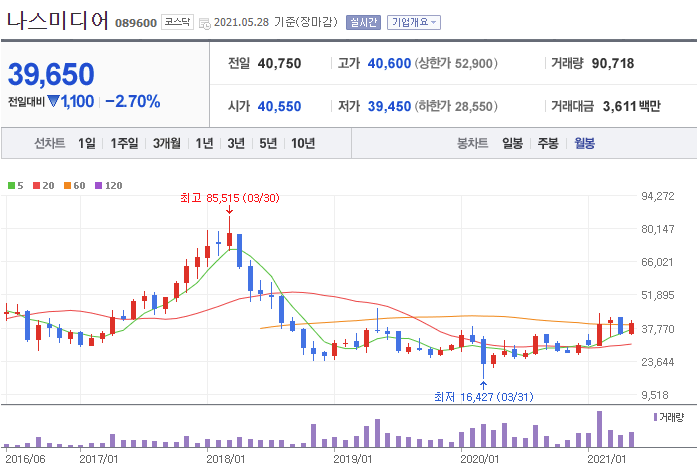Select the 5년 line chart tab

268,143
